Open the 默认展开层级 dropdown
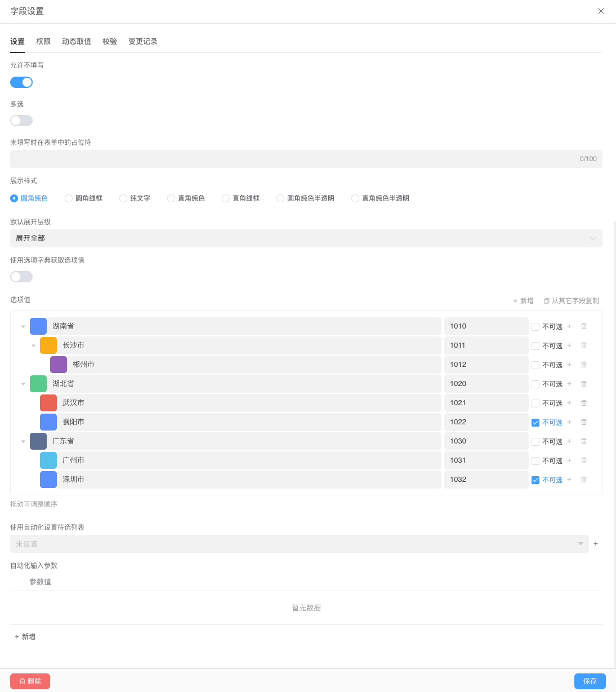 click(306, 238)
